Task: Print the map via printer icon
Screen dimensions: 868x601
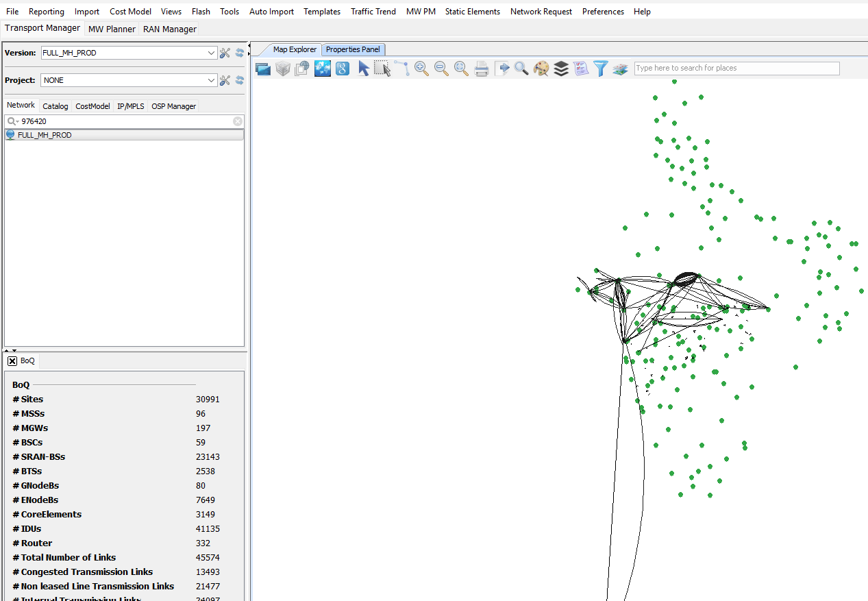Action: 482,69
